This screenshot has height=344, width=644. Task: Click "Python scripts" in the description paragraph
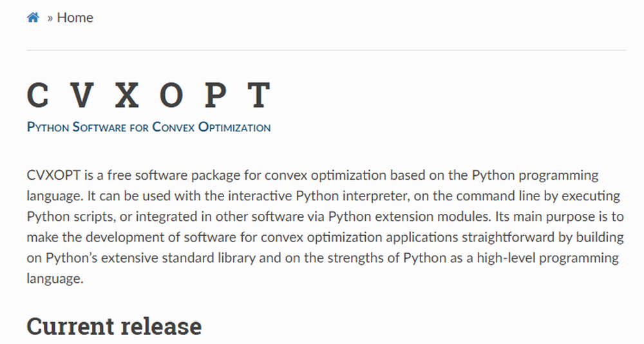tap(66, 216)
